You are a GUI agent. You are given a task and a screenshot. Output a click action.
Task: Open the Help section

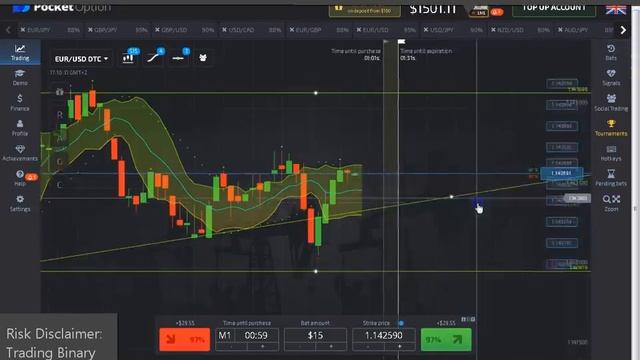coord(20,178)
